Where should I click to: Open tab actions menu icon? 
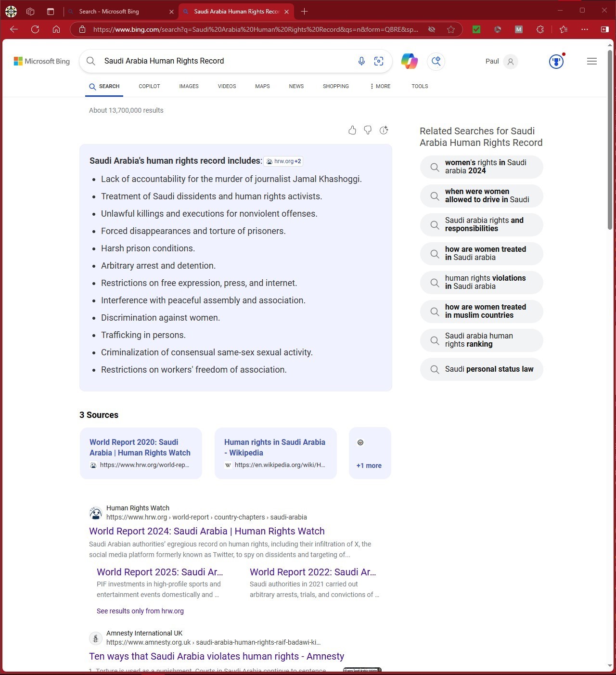(51, 11)
